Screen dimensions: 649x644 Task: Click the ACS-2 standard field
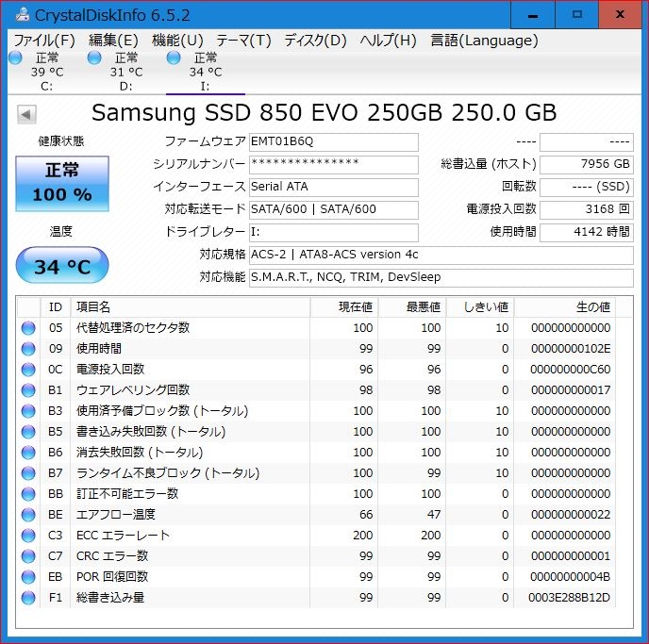(x=441, y=255)
